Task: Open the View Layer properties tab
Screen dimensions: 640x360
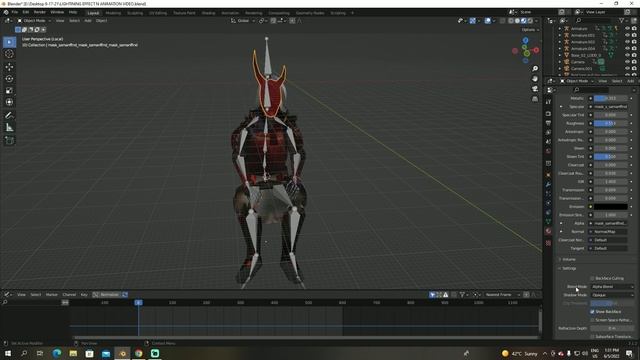Action: [548, 132]
